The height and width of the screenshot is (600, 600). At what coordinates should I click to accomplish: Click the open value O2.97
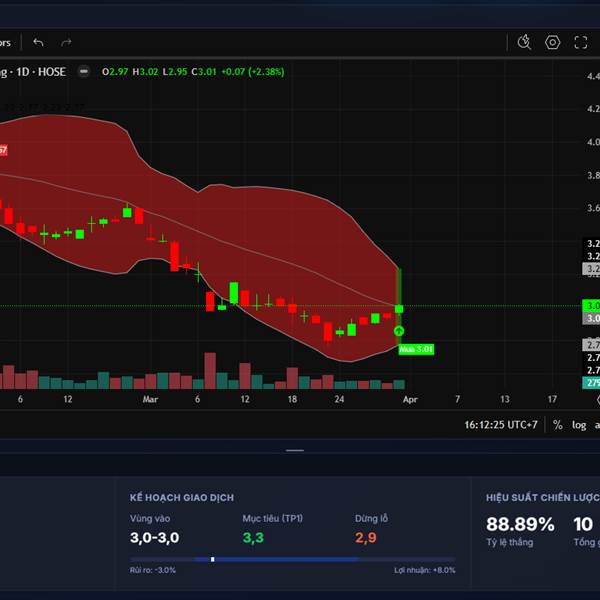point(115,72)
